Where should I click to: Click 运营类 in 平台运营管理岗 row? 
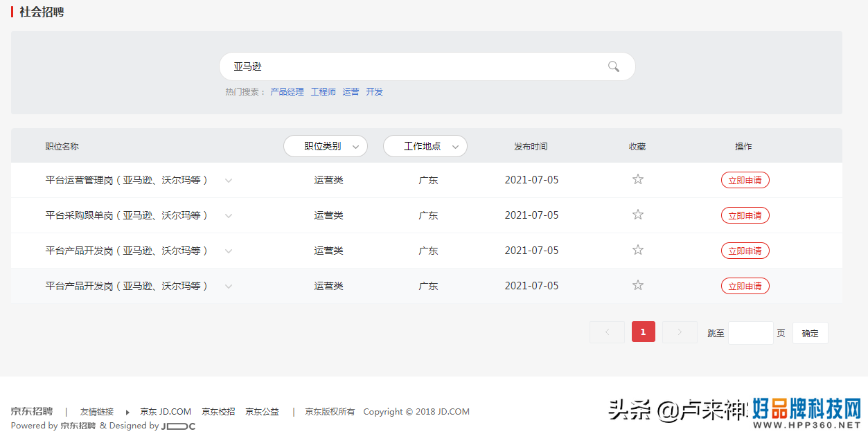click(x=328, y=180)
